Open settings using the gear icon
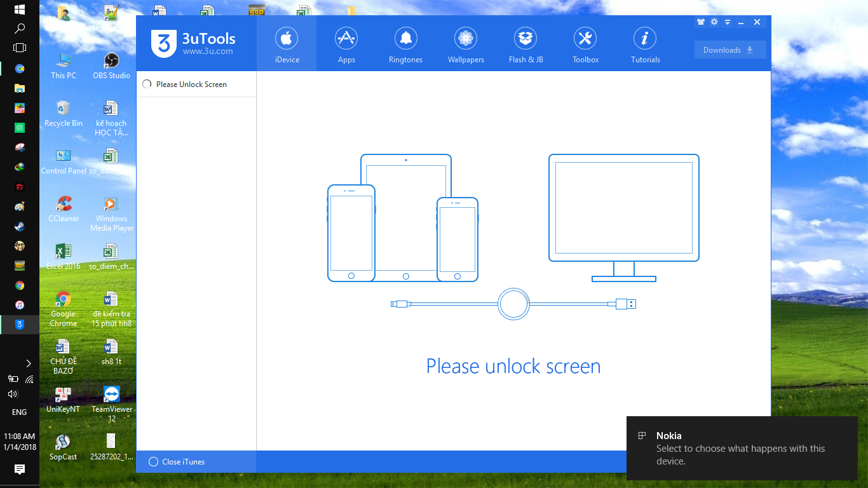868x488 pixels. click(714, 22)
